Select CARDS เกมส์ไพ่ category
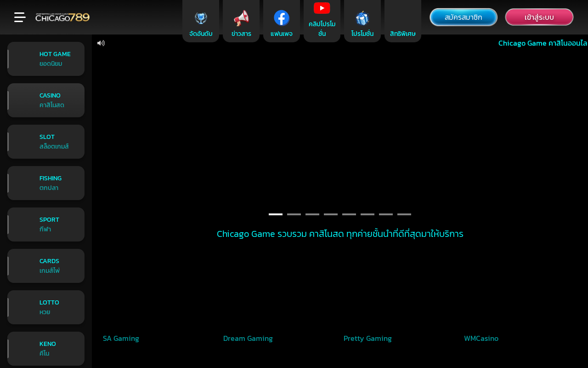The width and height of the screenshot is (588, 368). point(46,266)
